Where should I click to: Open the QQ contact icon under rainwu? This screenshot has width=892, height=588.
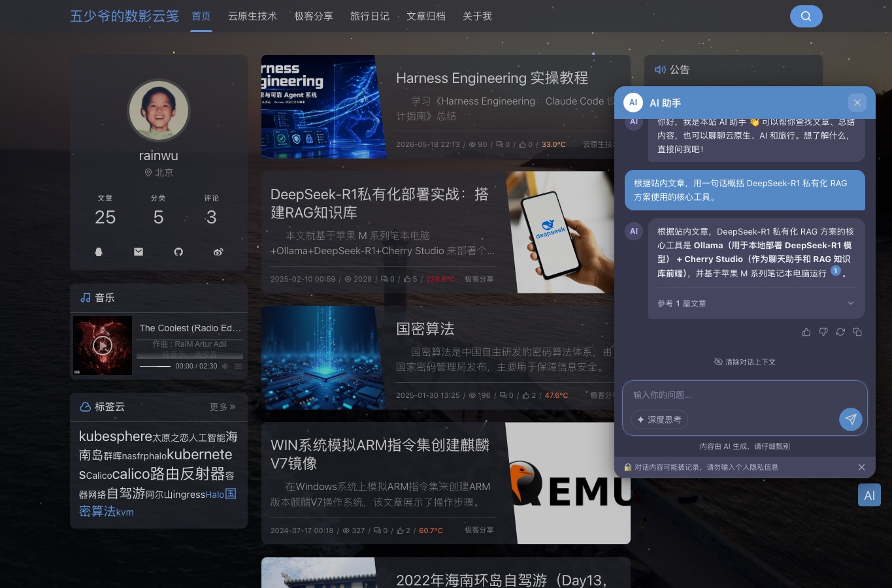[x=99, y=252]
